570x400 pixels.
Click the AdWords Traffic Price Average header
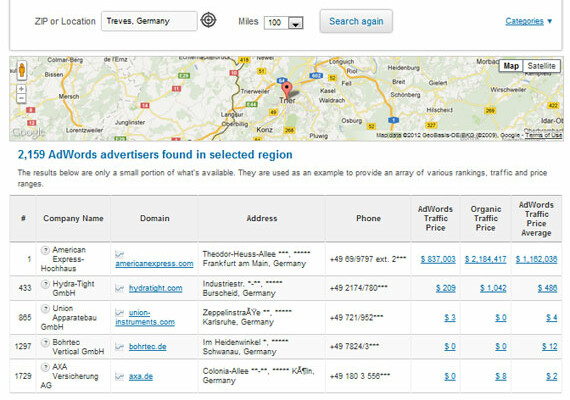coord(536,219)
